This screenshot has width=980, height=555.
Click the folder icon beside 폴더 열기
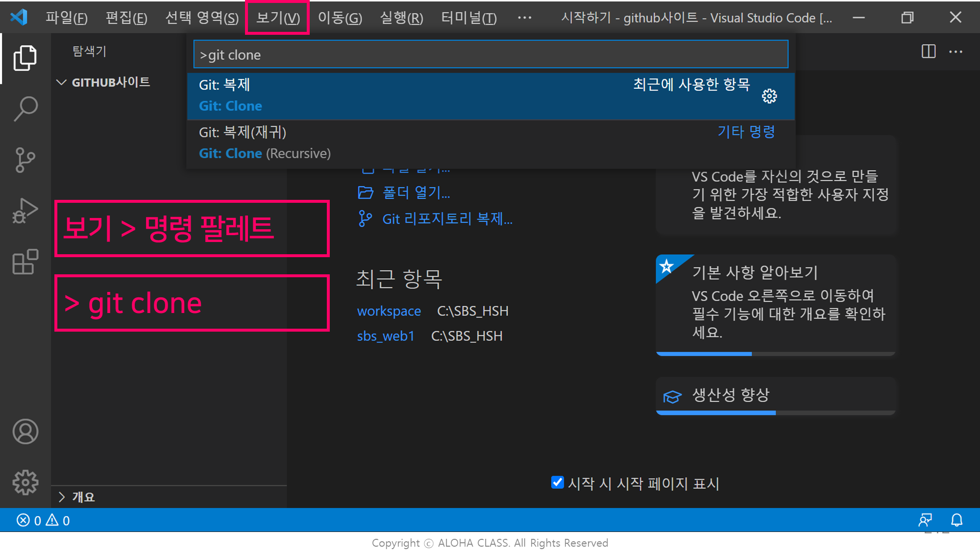coord(366,193)
